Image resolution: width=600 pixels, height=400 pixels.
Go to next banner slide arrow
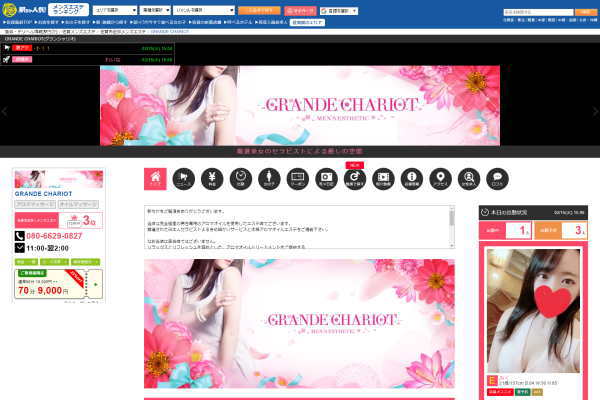point(595,111)
